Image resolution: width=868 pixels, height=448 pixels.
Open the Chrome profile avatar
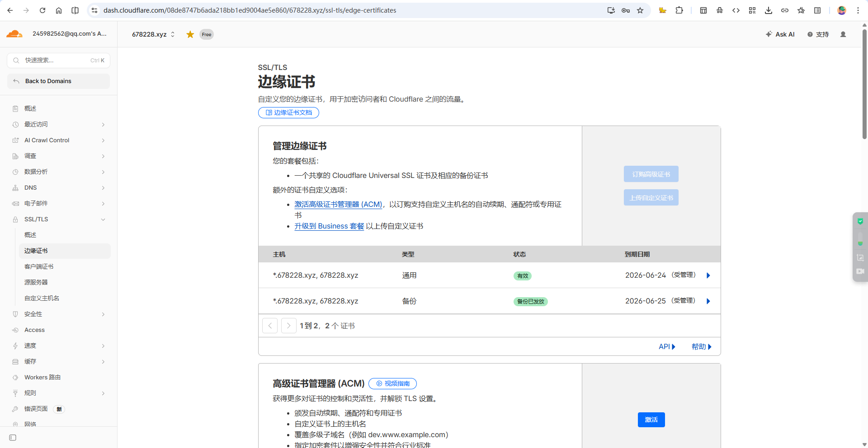(842, 10)
